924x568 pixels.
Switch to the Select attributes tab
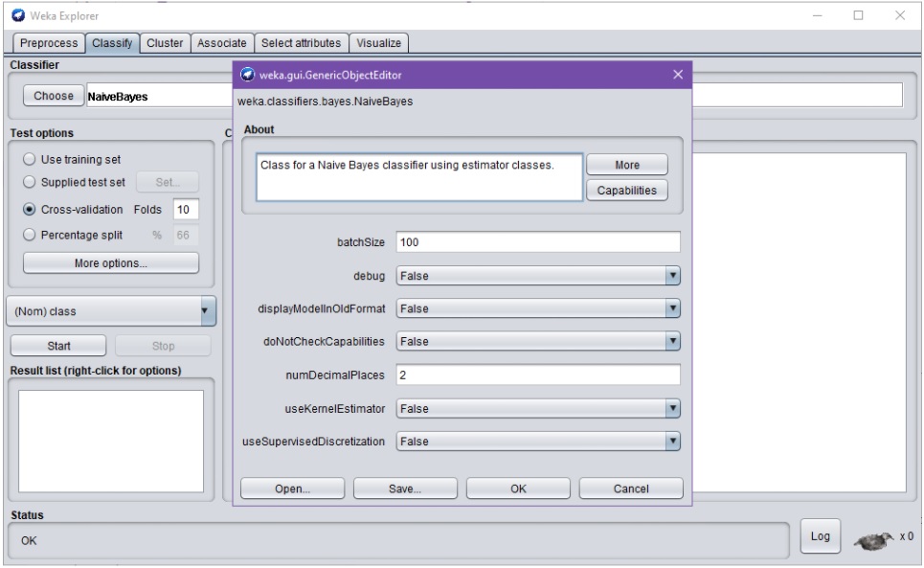click(301, 43)
